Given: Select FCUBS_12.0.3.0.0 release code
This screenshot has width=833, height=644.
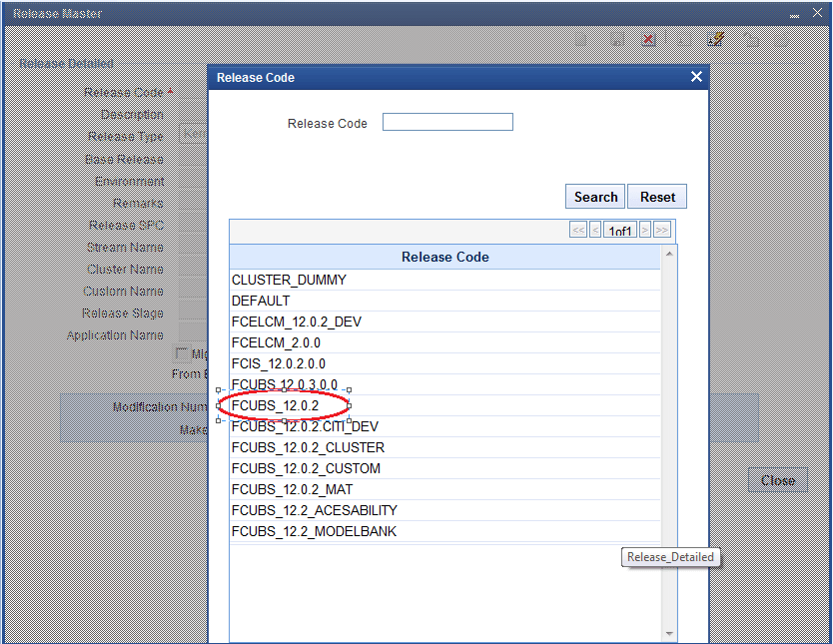Looking at the screenshot, I should (x=445, y=384).
